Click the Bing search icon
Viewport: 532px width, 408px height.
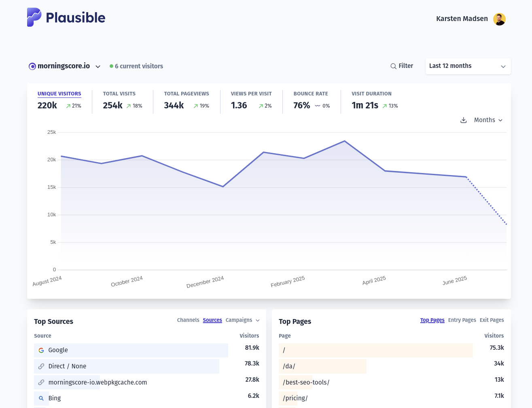41,398
